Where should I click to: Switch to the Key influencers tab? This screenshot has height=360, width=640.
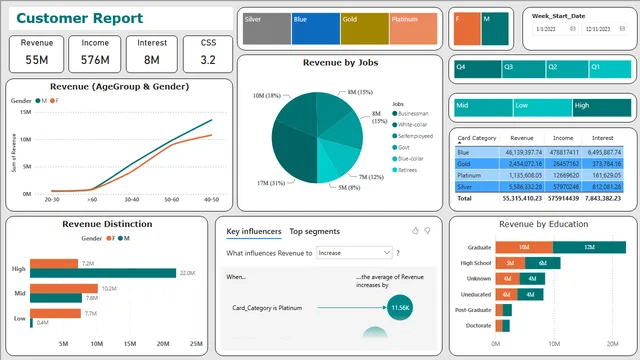tap(254, 231)
